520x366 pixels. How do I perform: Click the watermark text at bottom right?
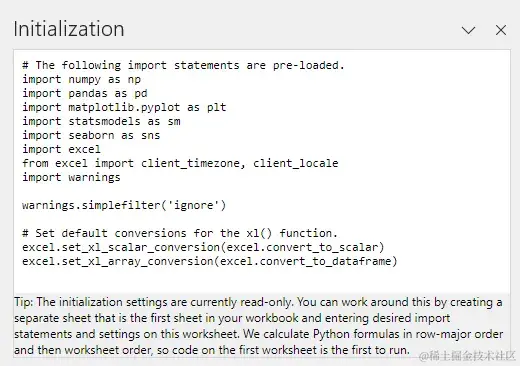click(467, 356)
